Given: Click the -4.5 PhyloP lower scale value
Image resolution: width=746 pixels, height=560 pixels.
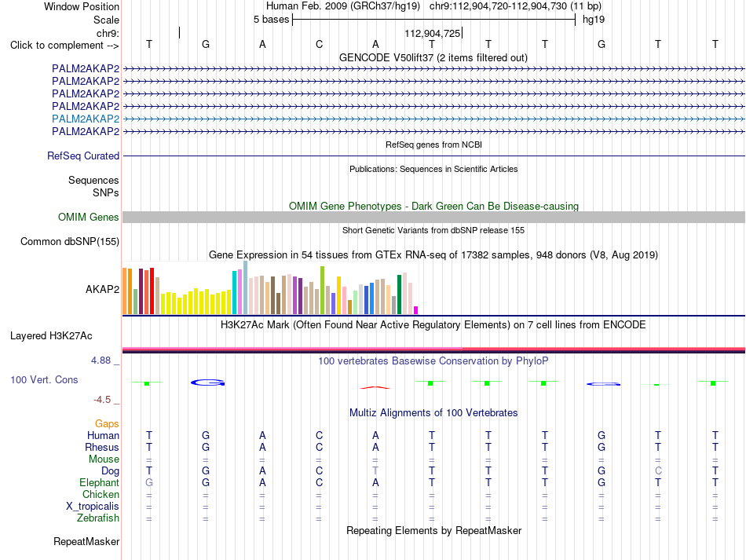Looking at the screenshot, I should (102, 399).
